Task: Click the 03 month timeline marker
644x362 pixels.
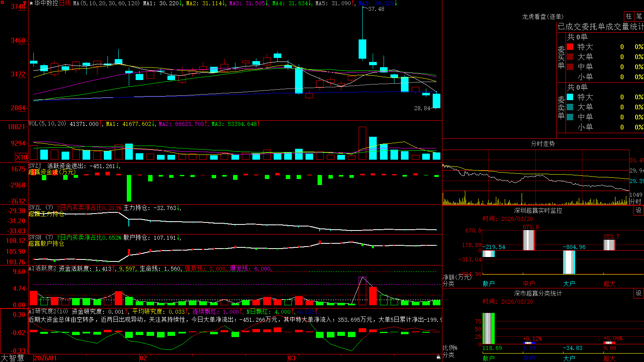Action: pos(292,358)
